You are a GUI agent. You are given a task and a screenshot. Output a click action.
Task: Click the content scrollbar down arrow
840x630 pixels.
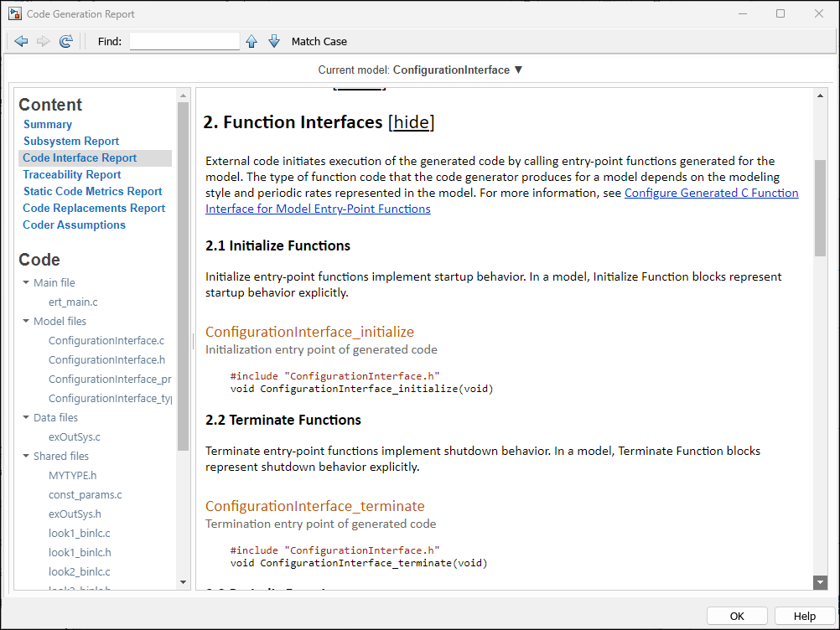[x=183, y=581]
